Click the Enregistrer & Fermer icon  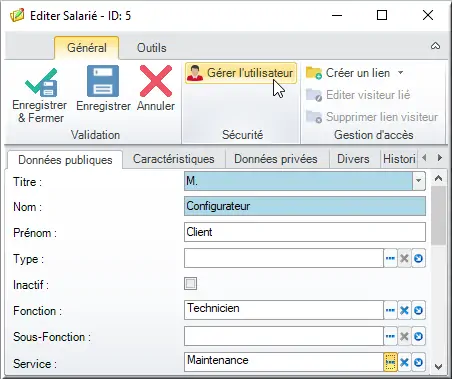[x=41, y=82]
